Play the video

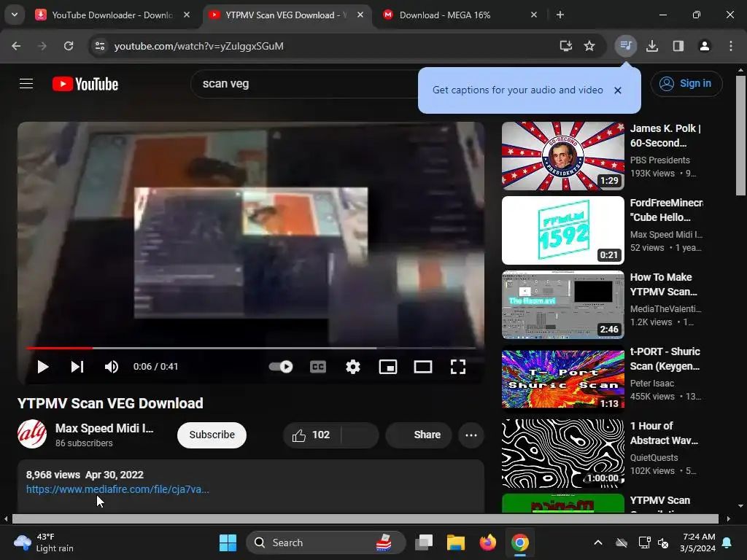pyautogui.click(x=43, y=367)
